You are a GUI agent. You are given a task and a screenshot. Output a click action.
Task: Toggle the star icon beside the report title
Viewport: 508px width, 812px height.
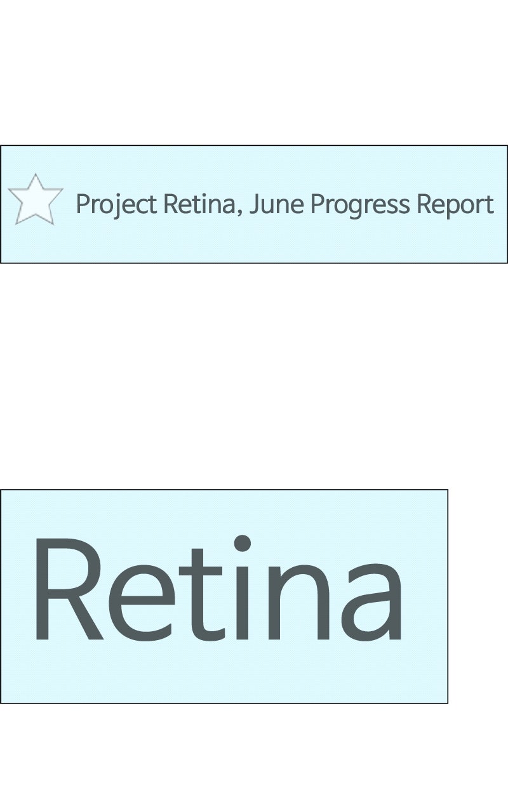coord(36,200)
